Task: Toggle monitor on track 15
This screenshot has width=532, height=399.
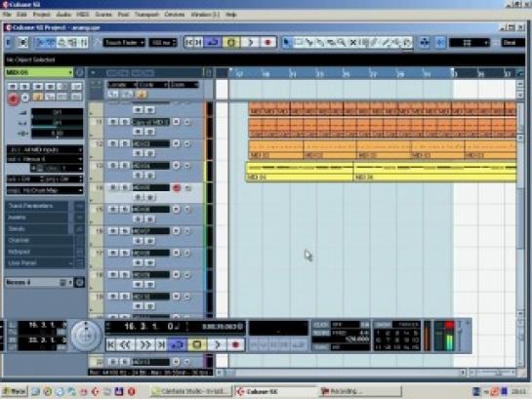Action: pyautogui.click(x=187, y=209)
